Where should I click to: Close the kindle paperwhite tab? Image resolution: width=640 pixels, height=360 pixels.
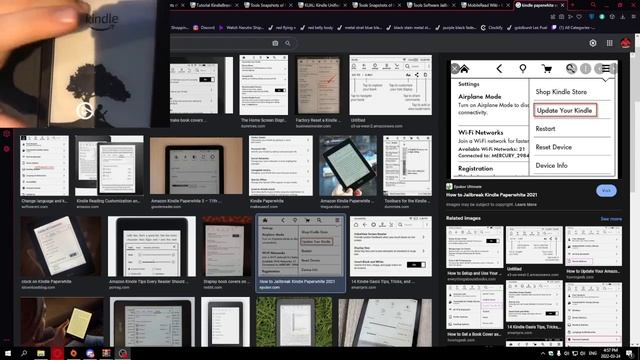(562, 5)
